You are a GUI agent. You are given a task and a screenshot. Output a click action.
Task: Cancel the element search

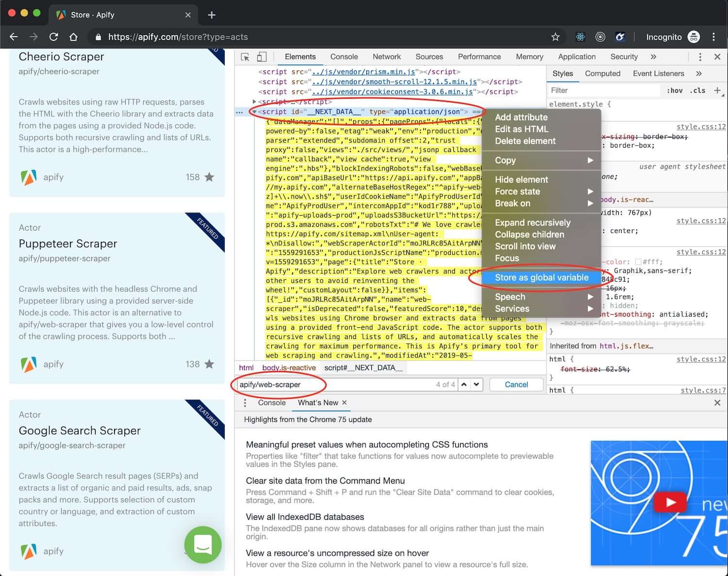516,384
